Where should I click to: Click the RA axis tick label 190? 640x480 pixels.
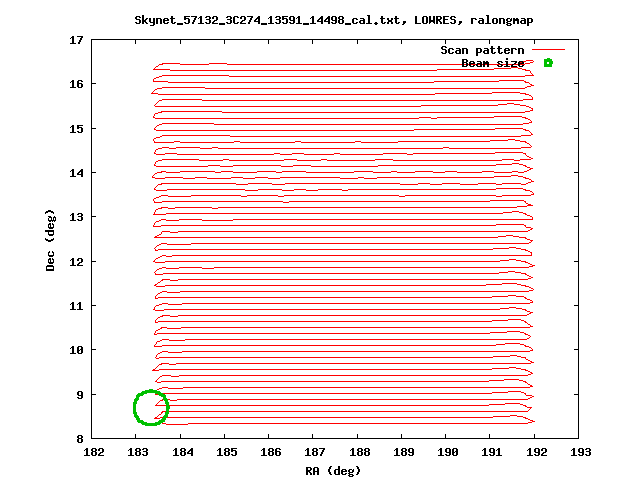448,452
